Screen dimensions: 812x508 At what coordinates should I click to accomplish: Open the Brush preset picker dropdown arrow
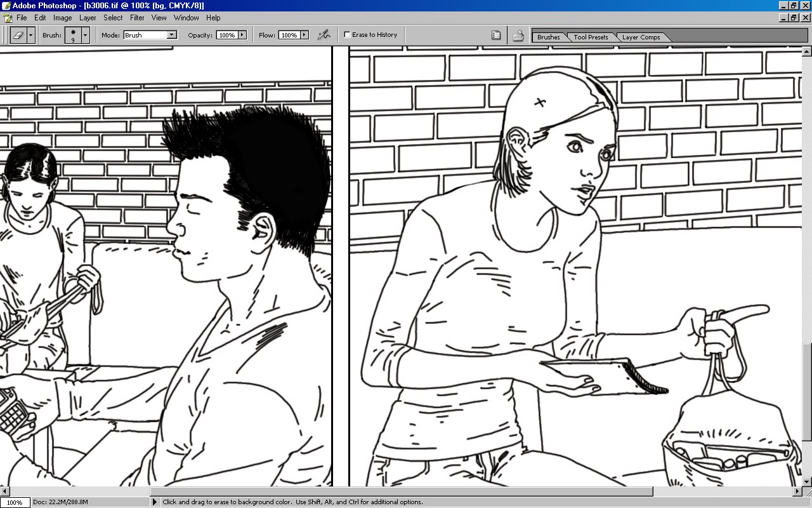coord(86,36)
